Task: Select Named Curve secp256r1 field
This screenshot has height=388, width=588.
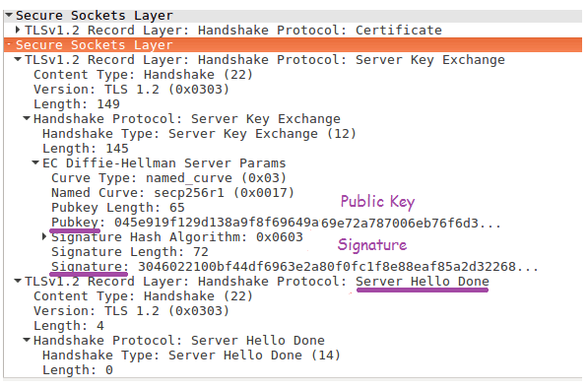Action: tap(172, 193)
